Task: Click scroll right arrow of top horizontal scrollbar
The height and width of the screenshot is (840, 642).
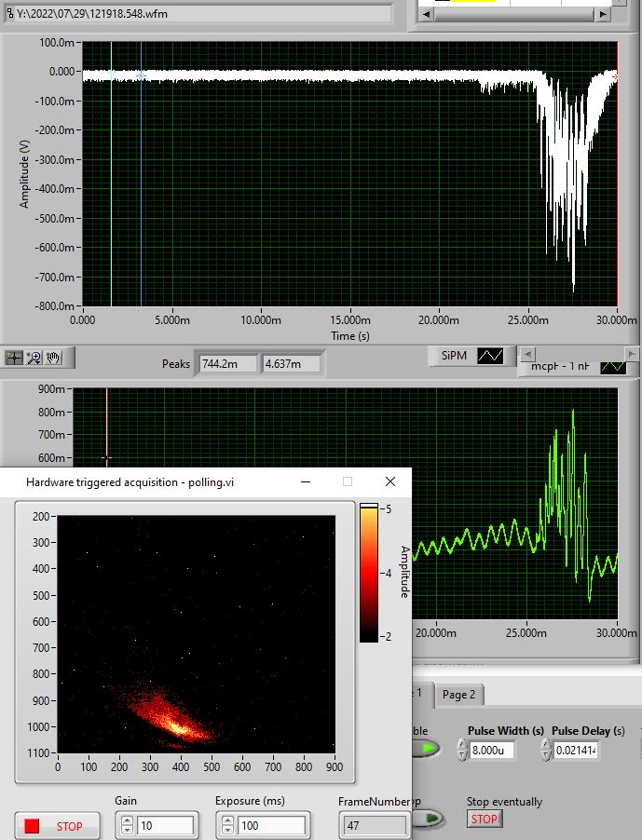Action: tap(603, 15)
